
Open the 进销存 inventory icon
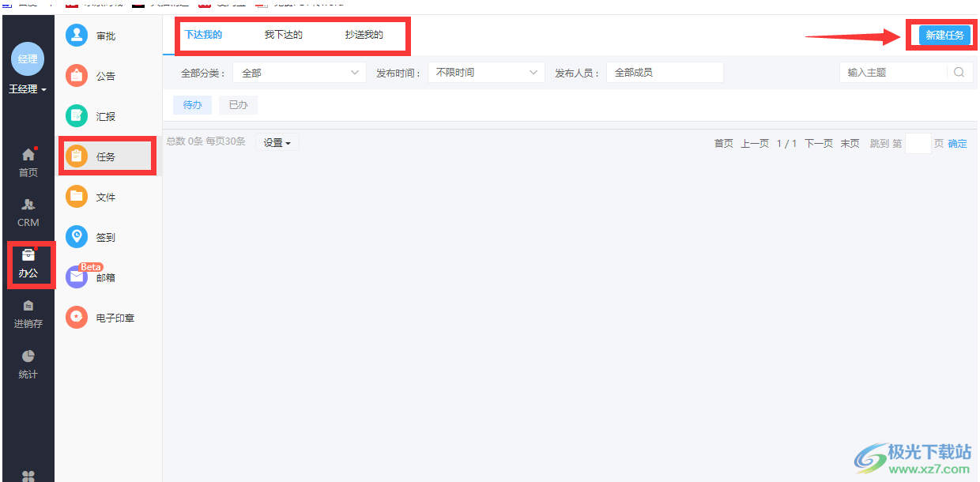click(28, 306)
